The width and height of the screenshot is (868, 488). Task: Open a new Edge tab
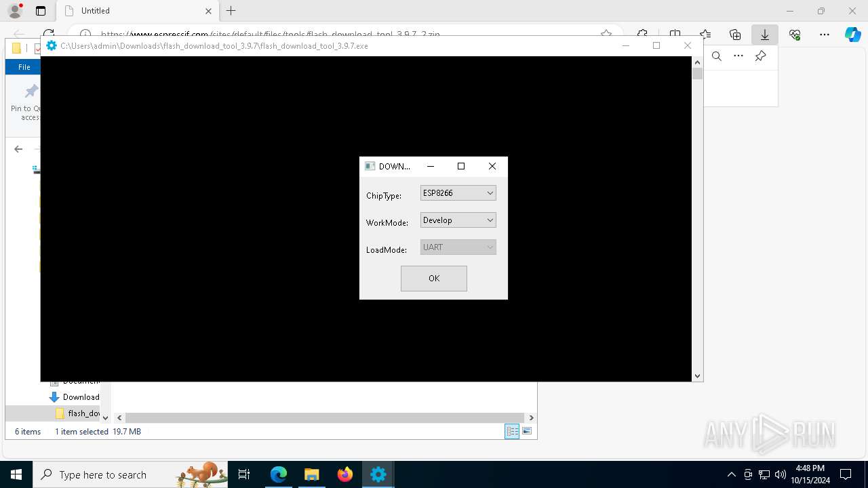pyautogui.click(x=231, y=11)
